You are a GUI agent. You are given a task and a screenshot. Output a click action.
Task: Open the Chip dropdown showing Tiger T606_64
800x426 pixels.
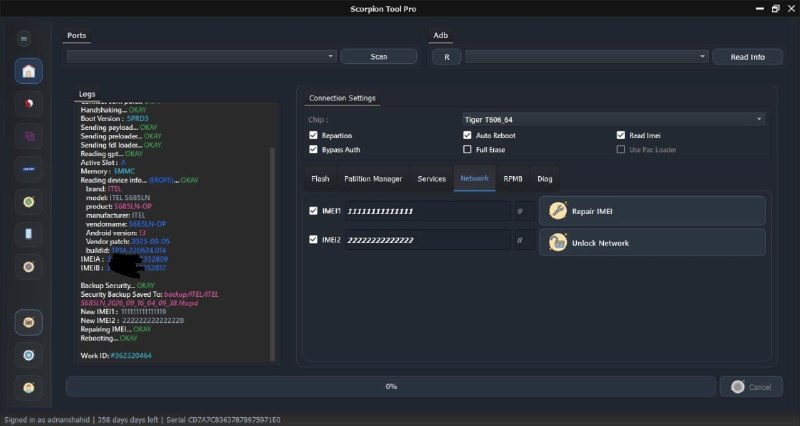click(x=614, y=119)
